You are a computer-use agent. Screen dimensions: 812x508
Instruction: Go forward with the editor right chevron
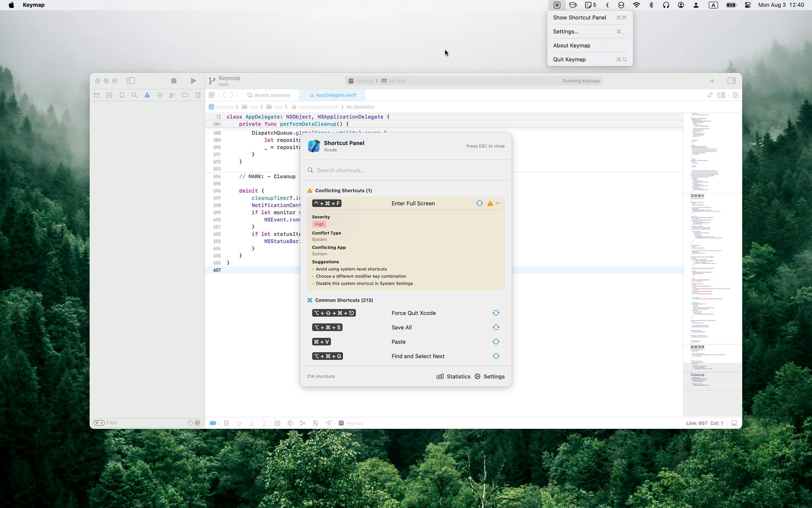tap(232, 95)
